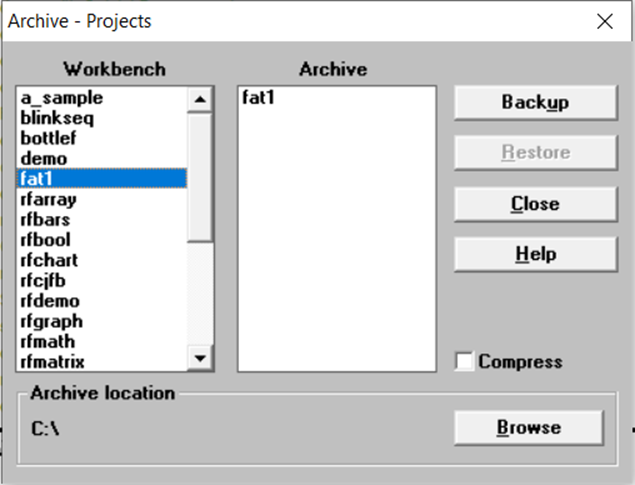This screenshot has width=635, height=485.
Task: Select rfbars project entry
Action: [102, 220]
